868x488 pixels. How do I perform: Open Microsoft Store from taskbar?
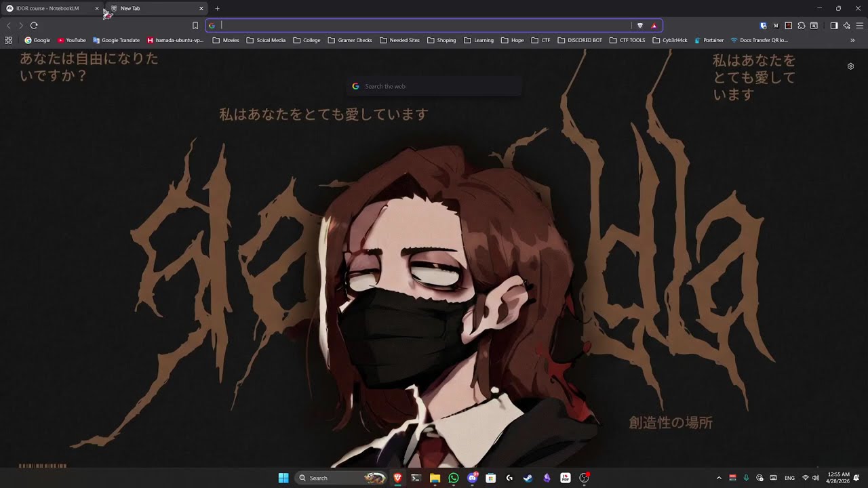click(x=491, y=478)
